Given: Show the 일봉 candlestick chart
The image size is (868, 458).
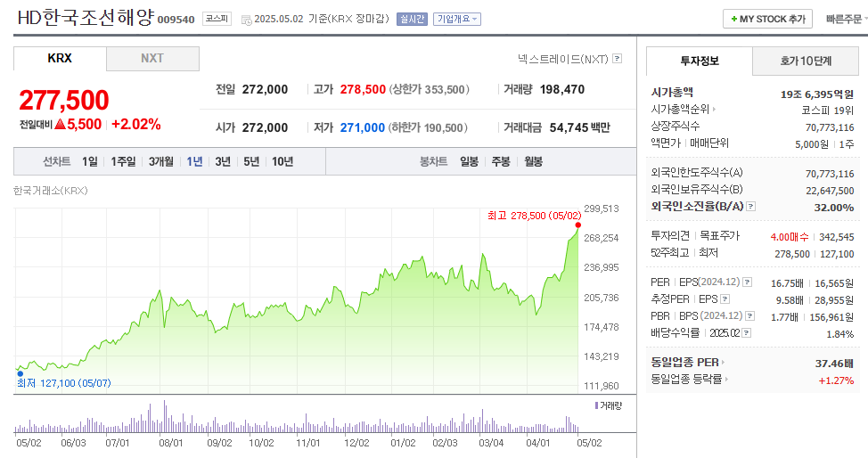Looking at the screenshot, I should coord(469,161).
